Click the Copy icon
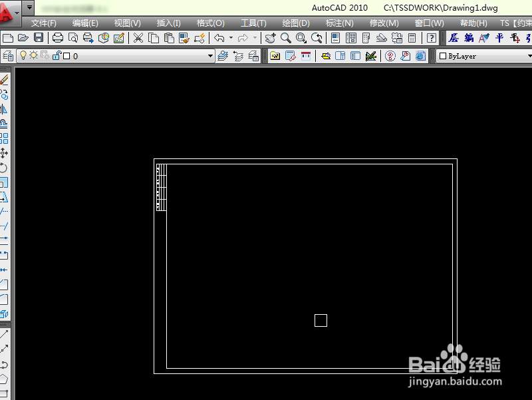The width and height of the screenshot is (532, 400). point(154,38)
